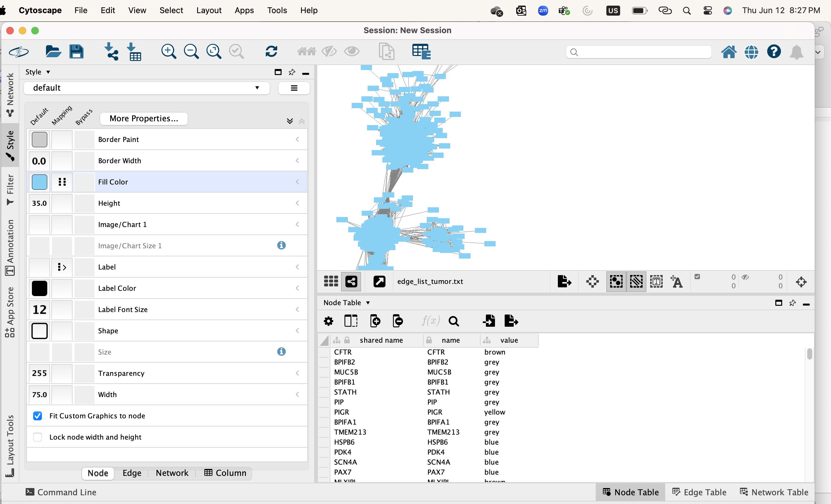Open the style options hamburger button
The image size is (831, 504).
[x=294, y=88]
